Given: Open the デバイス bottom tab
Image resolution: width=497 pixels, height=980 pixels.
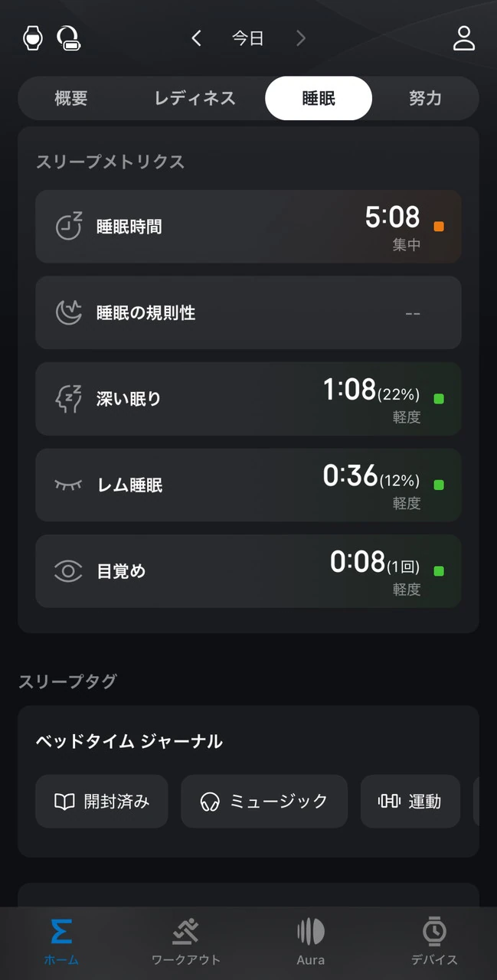Looking at the screenshot, I should point(434,942).
